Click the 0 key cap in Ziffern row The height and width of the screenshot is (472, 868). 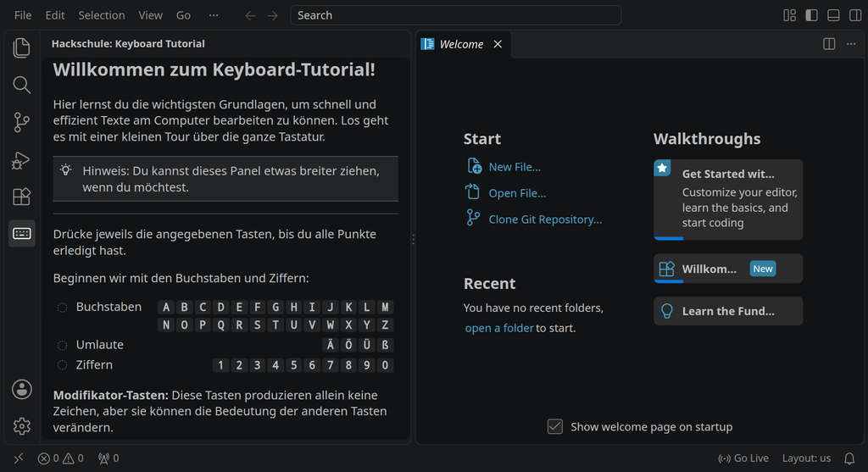click(x=386, y=365)
